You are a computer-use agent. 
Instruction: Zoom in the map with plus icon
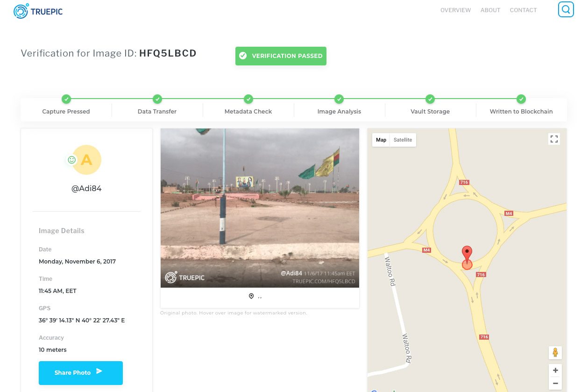pos(555,371)
